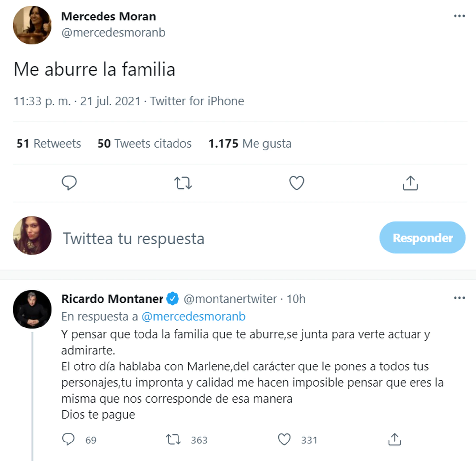Image resolution: width=476 pixels, height=461 pixels.
Task: Share the main tweet via share icon
Action: point(410,183)
